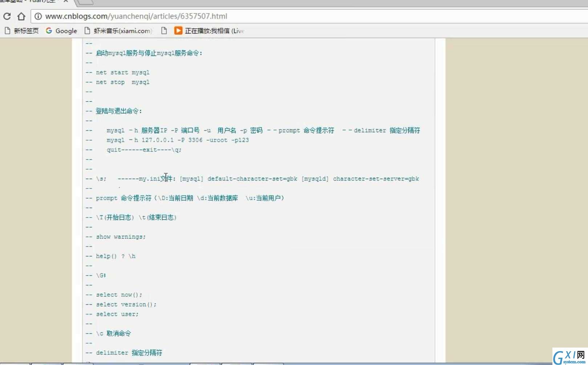Viewport: 588px width, 365px height.
Task: Click the orange play icon bookmark
Action: point(178,31)
